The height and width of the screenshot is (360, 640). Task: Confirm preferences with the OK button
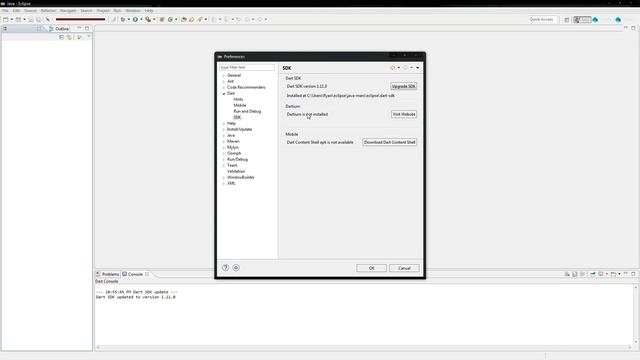pyautogui.click(x=371, y=268)
